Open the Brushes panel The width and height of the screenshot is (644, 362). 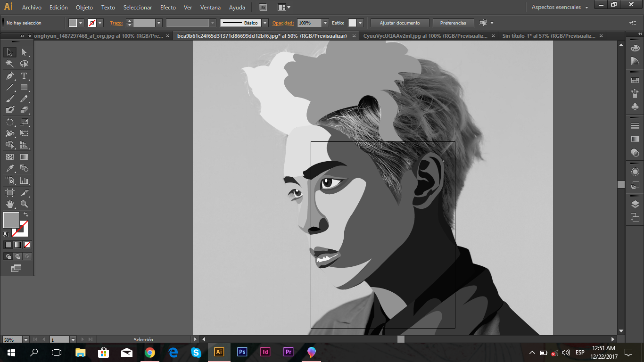(635, 93)
